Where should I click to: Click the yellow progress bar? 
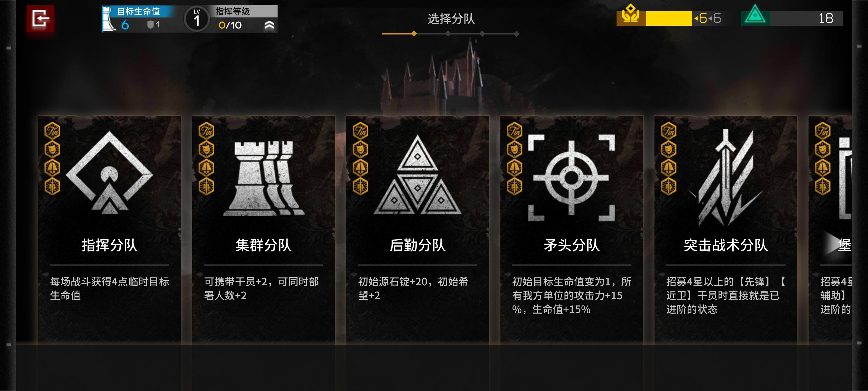[669, 18]
